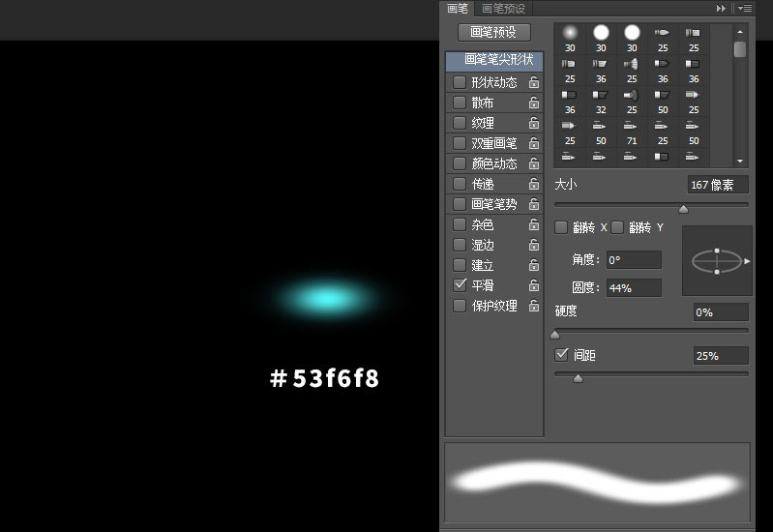Click the lock icon for 画笔笔势
The height and width of the screenshot is (532, 773).
point(534,204)
